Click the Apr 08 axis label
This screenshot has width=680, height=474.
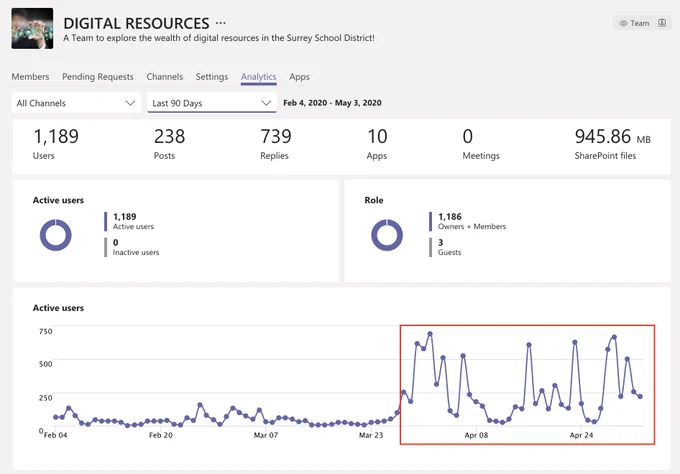click(x=476, y=435)
